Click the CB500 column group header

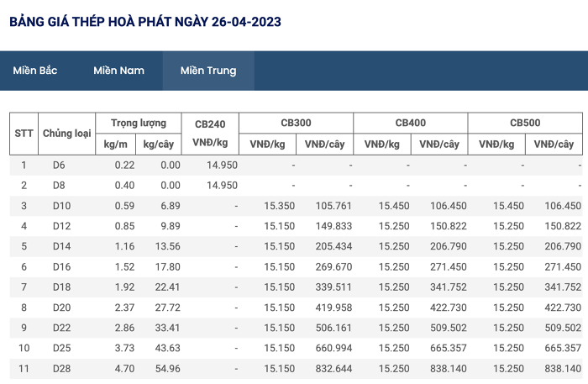pyautogui.click(x=525, y=123)
